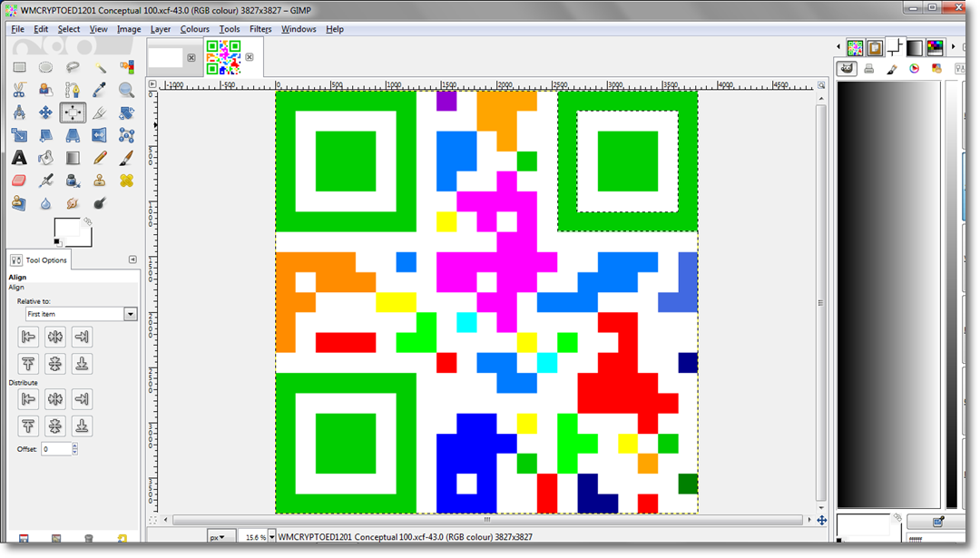
Task: Select the Text tool
Action: pyautogui.click(x=19, y=158)
